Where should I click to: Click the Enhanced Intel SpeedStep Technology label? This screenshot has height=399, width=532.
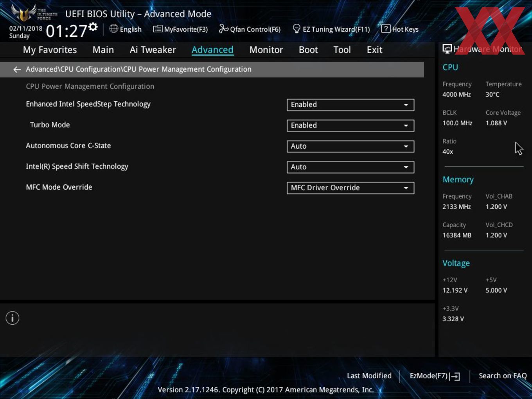pyautogui.click(x=88, y=104)
